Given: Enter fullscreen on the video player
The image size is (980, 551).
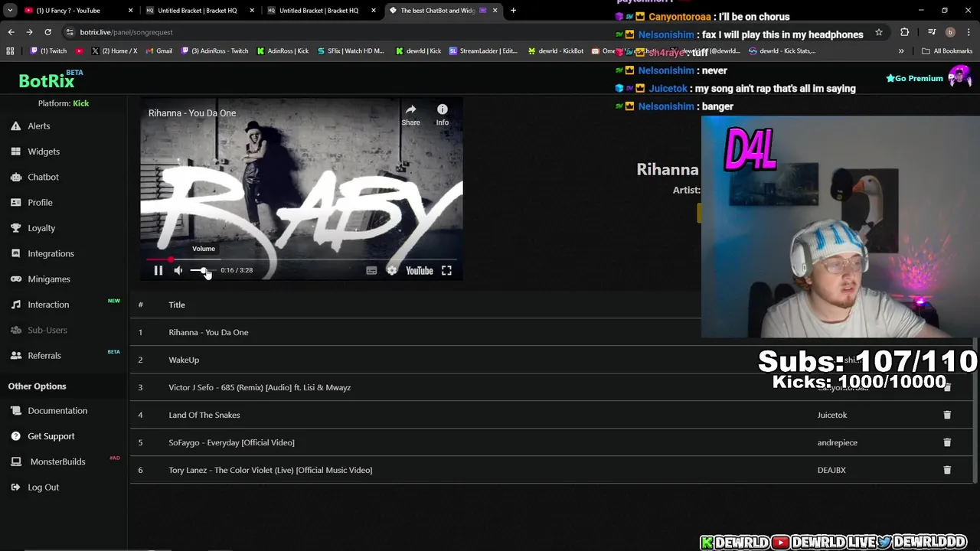Looking at the screenshot, I should 446,270.
